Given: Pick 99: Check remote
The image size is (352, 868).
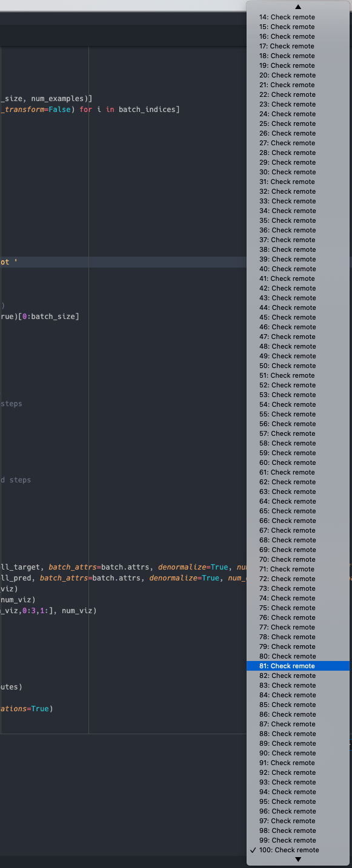Looking at the screenshot, I should [x=298, y=840].
